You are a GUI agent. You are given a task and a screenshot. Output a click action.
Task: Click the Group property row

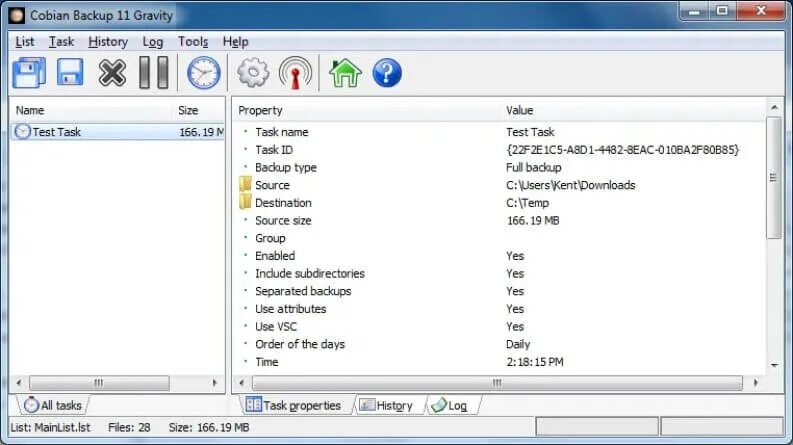tap(500, 238)
